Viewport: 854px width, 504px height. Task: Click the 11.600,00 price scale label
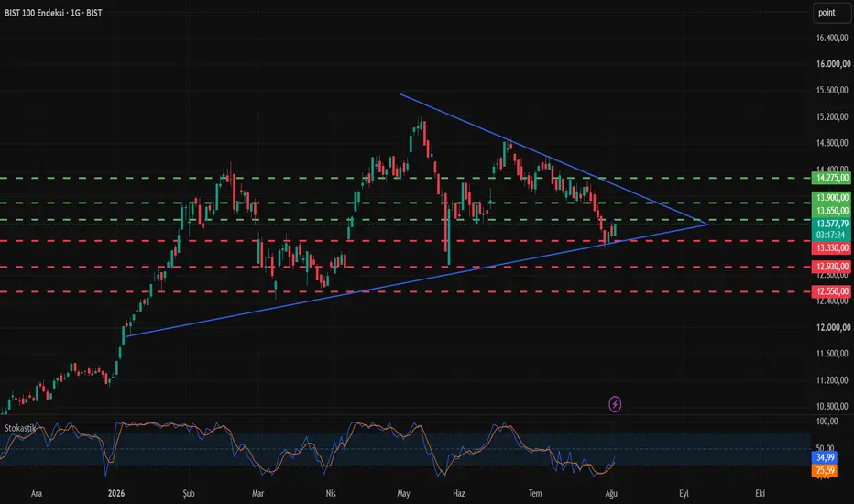pyautogui.click(x=832, y=353)
